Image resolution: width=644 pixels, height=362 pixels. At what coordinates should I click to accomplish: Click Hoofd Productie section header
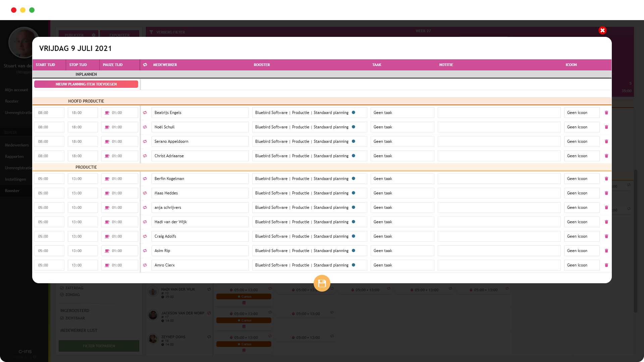click(x=86, y=101)
